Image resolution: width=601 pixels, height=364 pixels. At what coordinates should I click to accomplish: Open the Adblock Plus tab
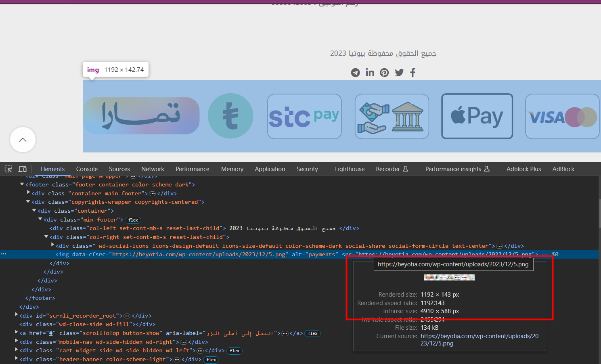coord(524,169)
